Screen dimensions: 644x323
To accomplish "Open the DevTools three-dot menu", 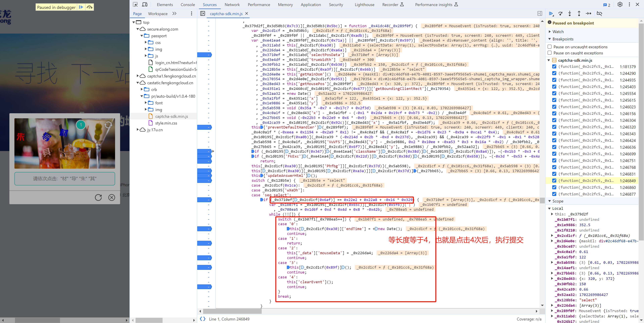I will tap(629, 5).
